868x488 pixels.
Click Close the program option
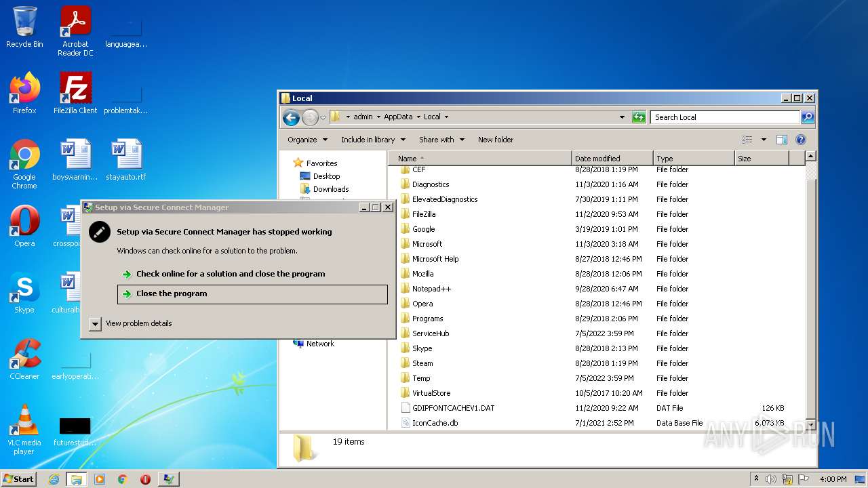point(252,293)
